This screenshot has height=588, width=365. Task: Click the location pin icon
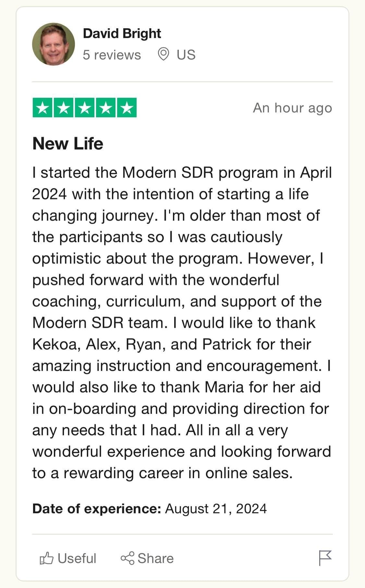[x=163, y=54]
